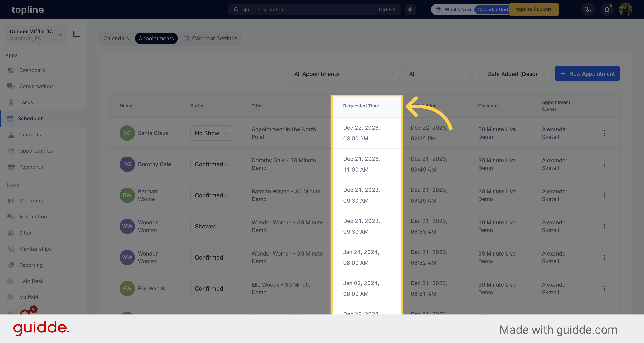Click 'Batman Wayne - 30 Minute Demo' title

(x=286, y=195)
